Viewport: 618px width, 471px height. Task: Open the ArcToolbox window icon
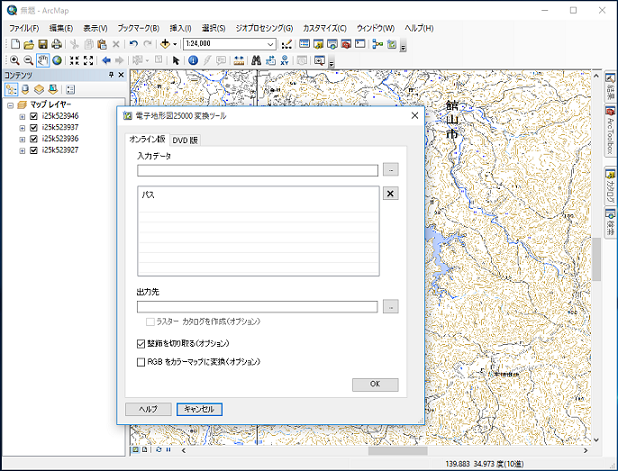pos(346,44)
